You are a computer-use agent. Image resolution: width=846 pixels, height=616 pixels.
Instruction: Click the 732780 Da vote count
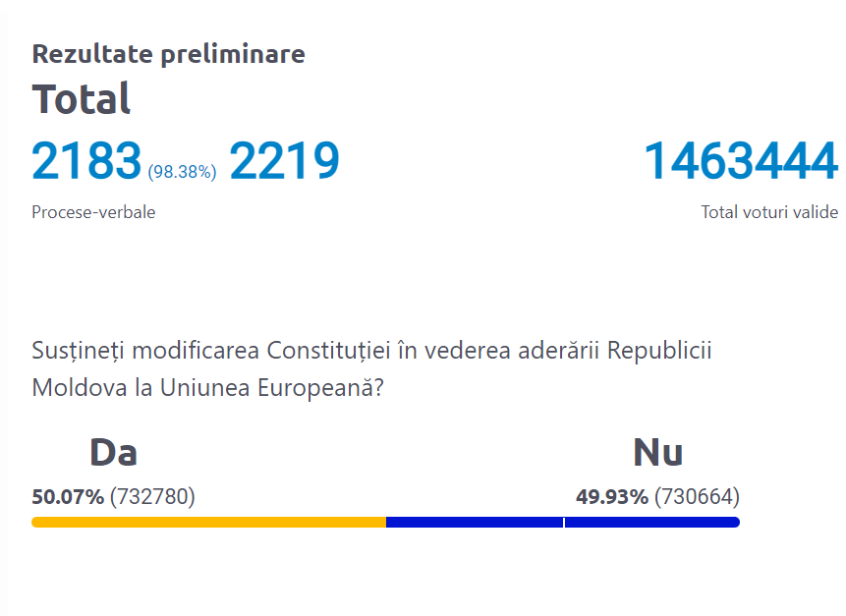click(152, 496)
